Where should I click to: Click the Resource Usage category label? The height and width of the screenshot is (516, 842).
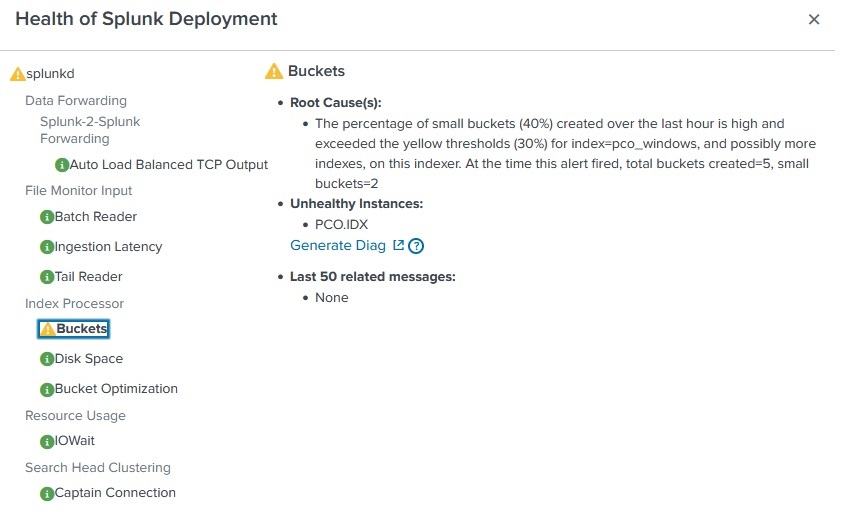coord(75,416)
